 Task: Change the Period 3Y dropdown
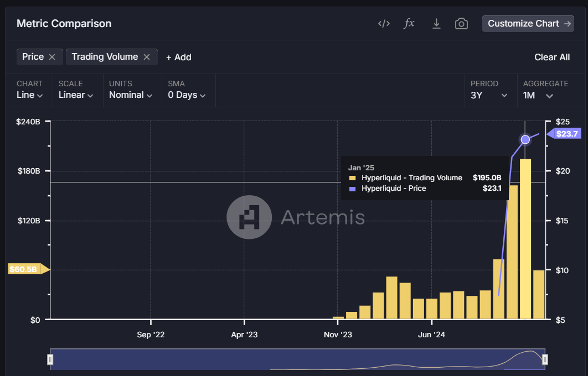point(489,95)
